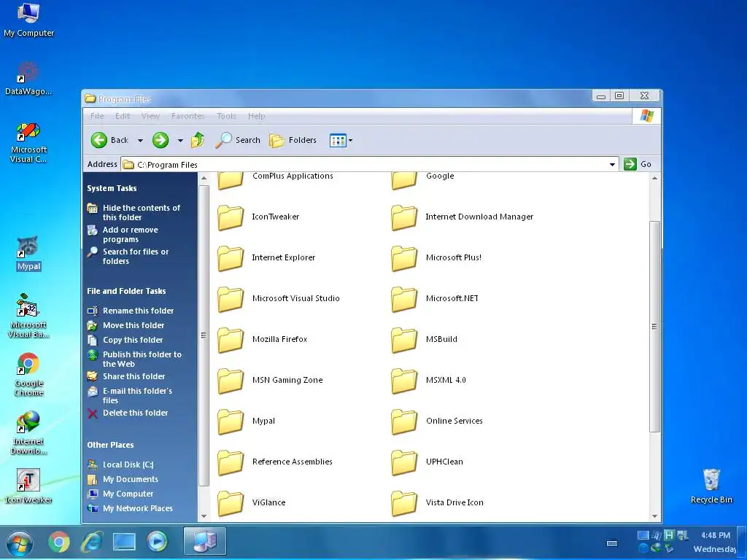Image resolution: width=747 pixels, height=560 pixels.
Task: Open Chrome from the taskbar
Action: click(59, 542)
